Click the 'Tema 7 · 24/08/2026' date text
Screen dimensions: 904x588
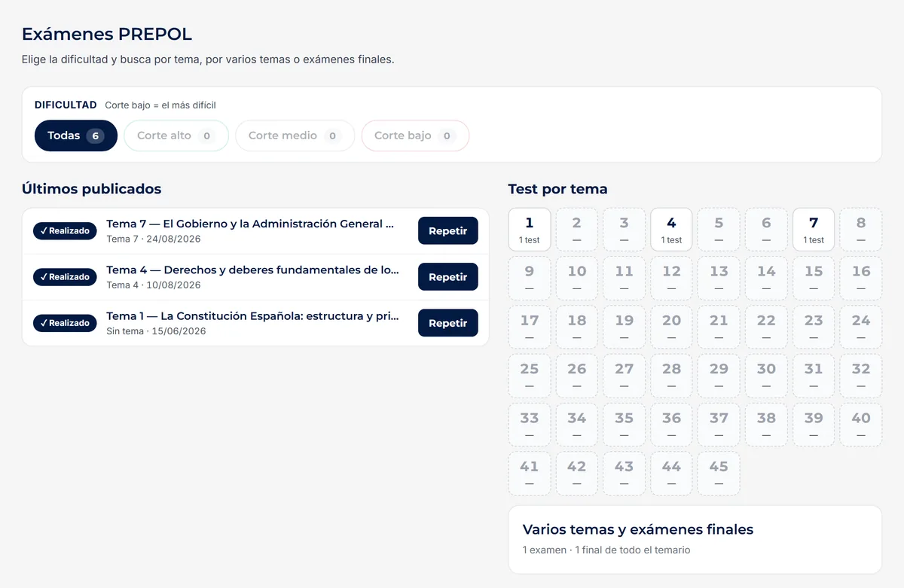pyautogui.click(x=154, y=239)
